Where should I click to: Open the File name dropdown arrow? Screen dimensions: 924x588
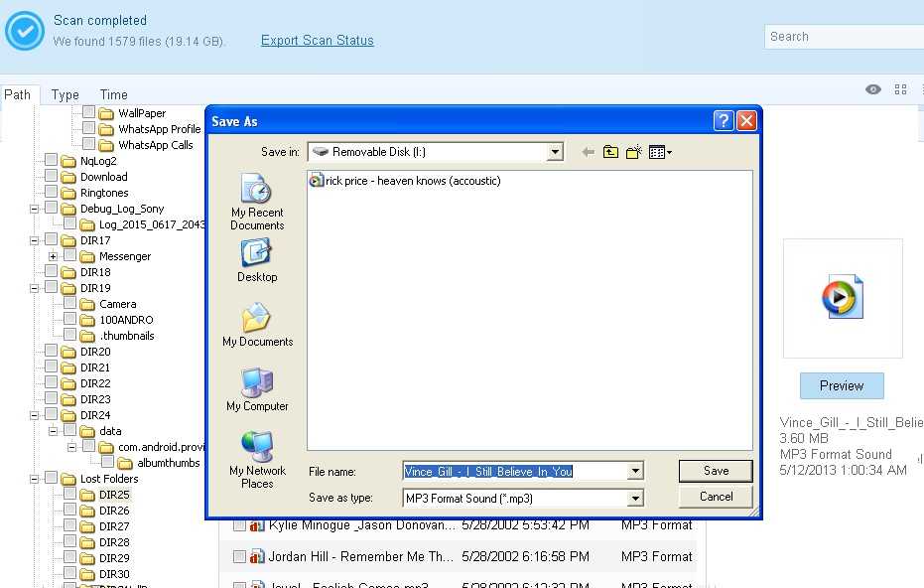(x=635, y=471)
